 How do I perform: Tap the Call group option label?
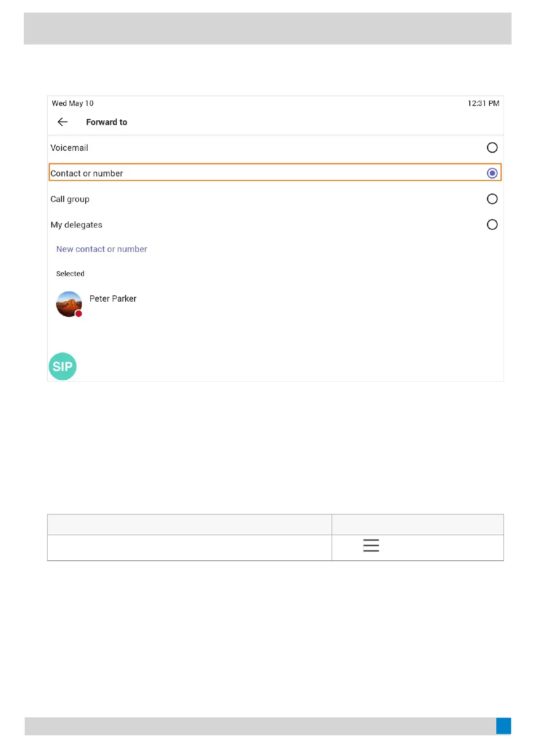pyautogui.click(x=70, y=199)
